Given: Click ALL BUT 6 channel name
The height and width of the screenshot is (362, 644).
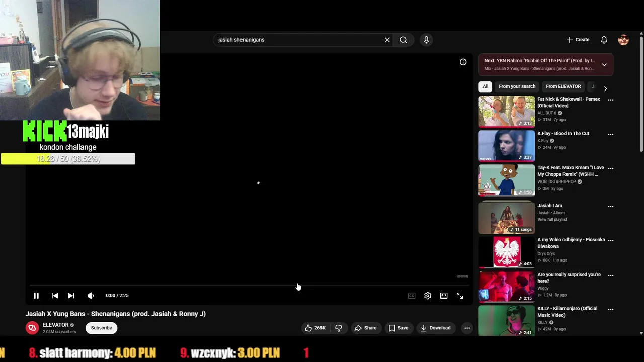Looking at the screenshot, I should pos(547,113).
